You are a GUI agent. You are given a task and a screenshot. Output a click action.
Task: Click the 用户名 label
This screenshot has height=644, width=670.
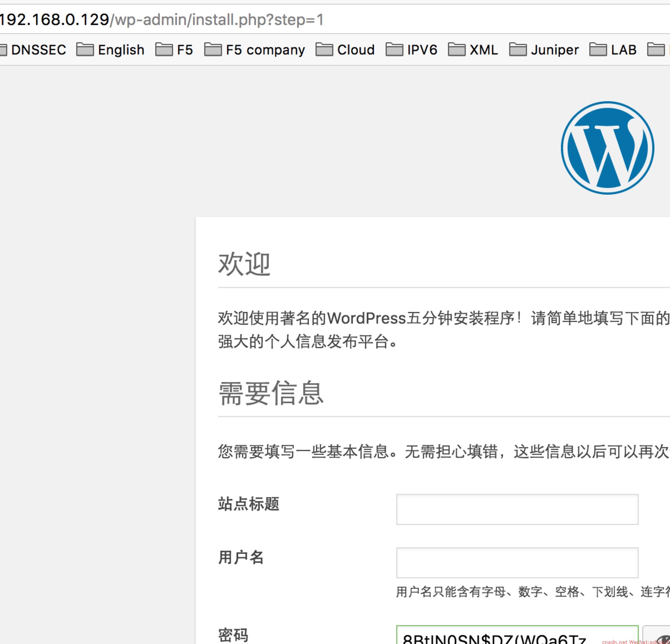[241, 557]
